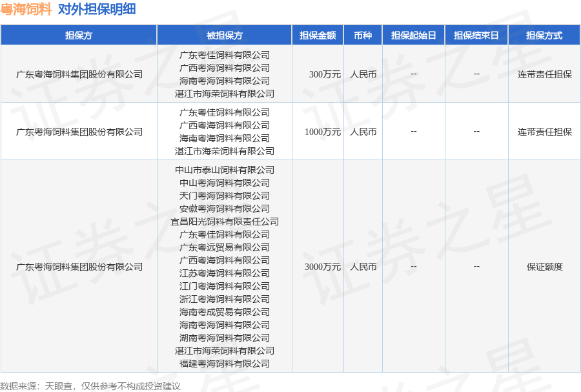581x392 pixels.
Task: Select guarantor 广东粤海饲料集团股份有限公司 in 3000万元 row
Action: [x=79, y=267]
